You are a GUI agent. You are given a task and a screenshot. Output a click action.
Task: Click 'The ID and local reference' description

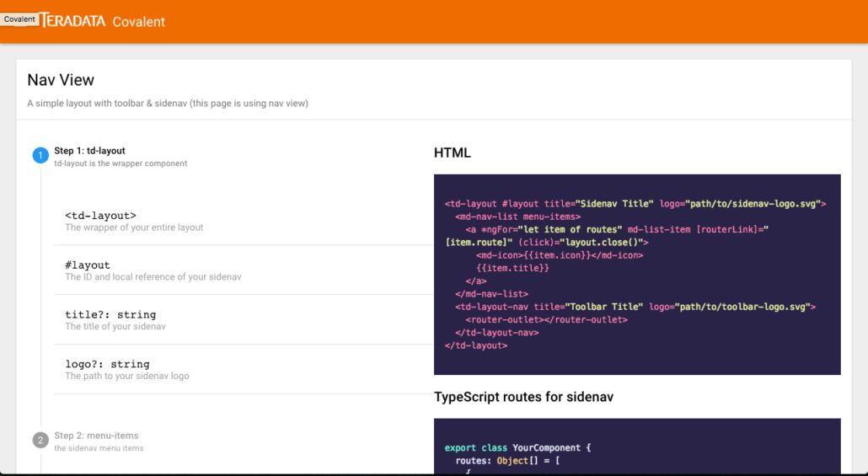coord(153,276)
